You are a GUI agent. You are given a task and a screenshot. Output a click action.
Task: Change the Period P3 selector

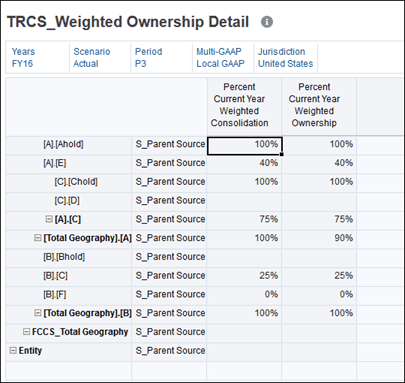pyautogui.click(x=161, y=58)
